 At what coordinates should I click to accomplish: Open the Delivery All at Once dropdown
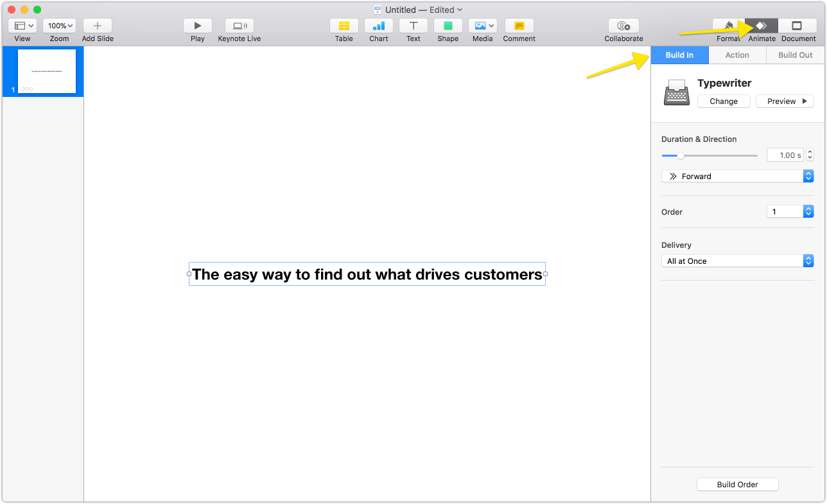[738, 261]
